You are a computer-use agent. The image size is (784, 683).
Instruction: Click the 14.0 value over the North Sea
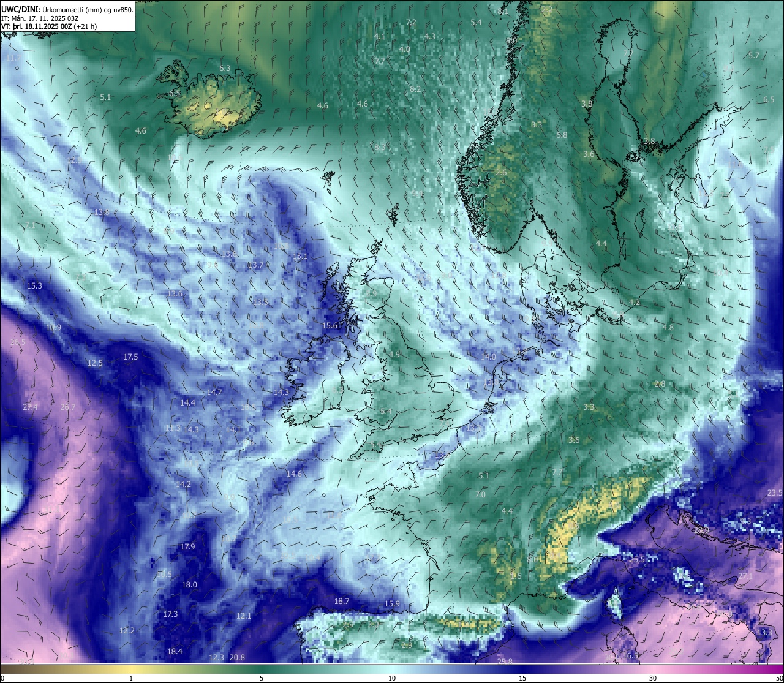488,357
